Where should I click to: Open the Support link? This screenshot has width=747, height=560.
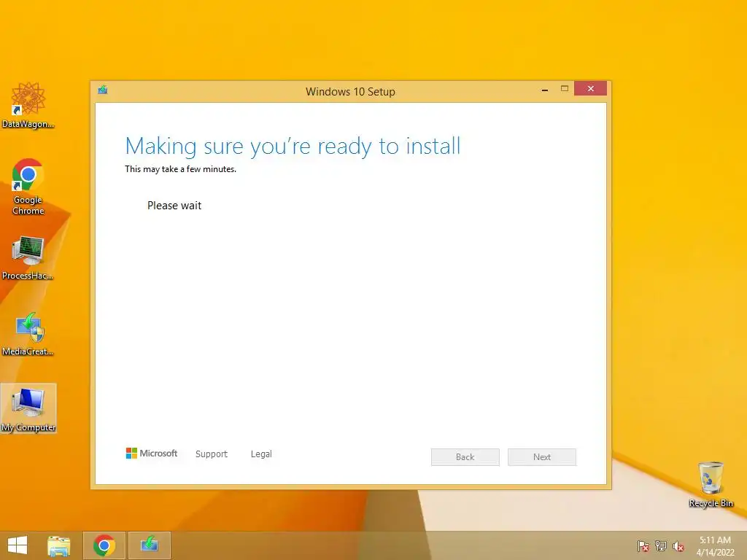click(x=212, y=454)
